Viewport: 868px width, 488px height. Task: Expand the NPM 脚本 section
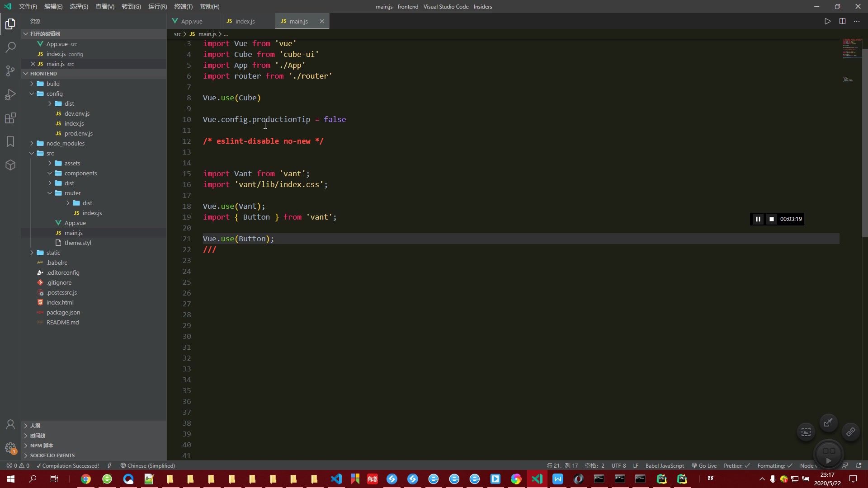pos(42,446)
